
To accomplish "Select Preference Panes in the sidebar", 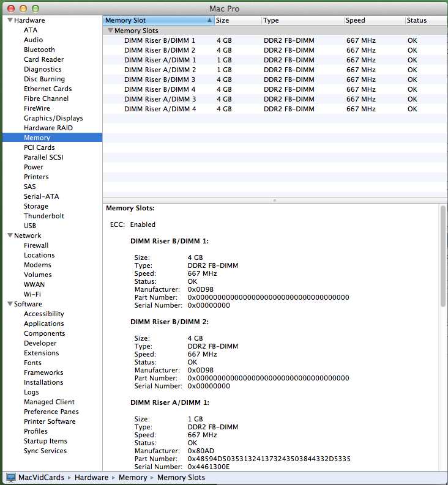I will [51, 412].
